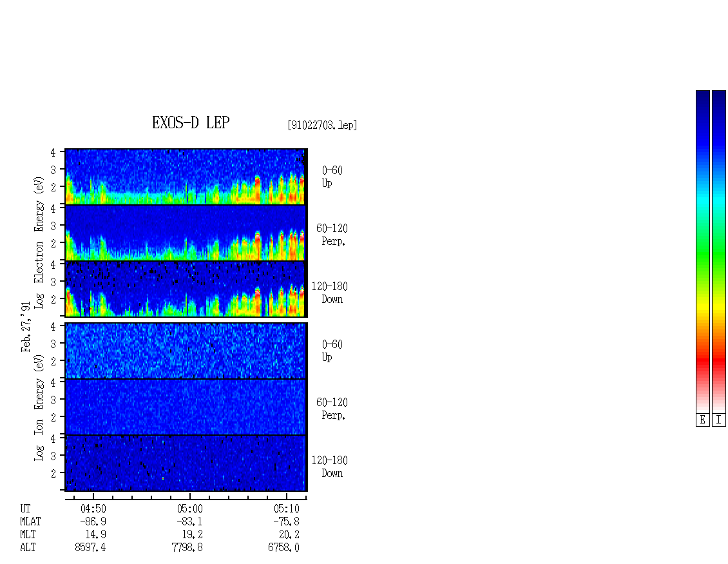Click the EXOS-D LEP plot title
This screenshot has width=728, height=564.
coord(191,122)
